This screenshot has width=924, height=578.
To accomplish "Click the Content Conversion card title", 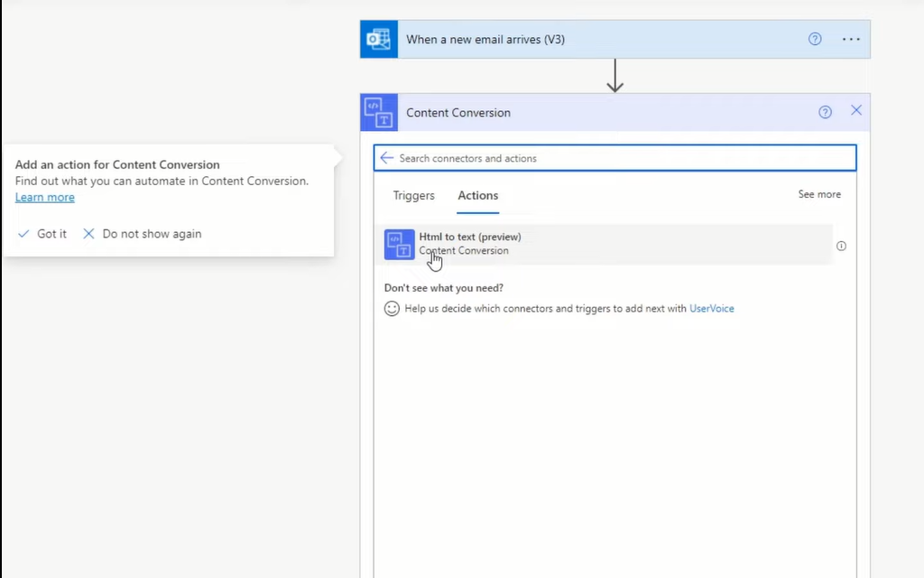I will pyautogui.click(x=458, y=113).
